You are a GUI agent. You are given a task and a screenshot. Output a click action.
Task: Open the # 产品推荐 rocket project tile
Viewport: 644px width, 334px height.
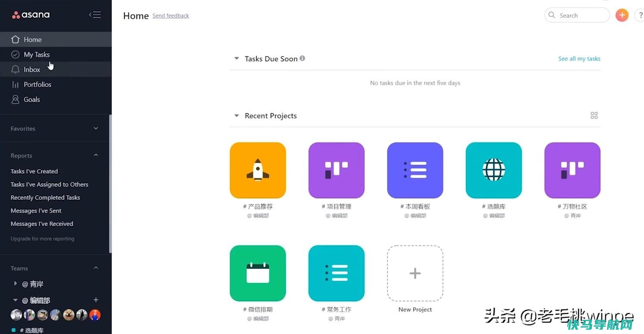click(258, 170)
